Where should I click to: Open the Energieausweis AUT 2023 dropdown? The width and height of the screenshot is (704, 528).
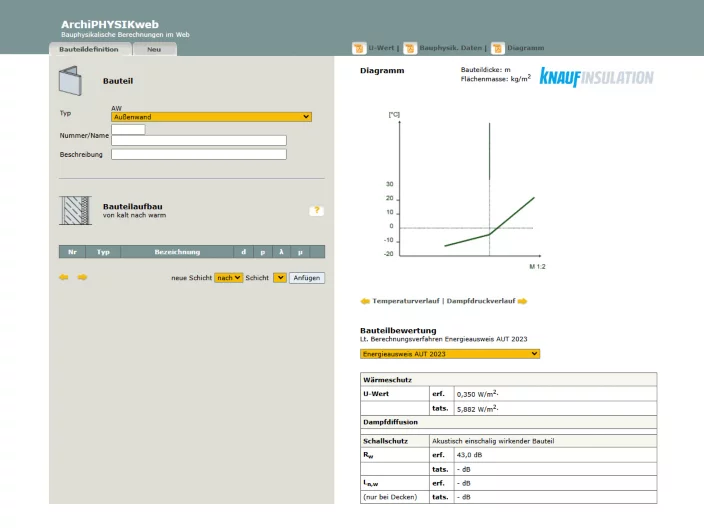449,353
